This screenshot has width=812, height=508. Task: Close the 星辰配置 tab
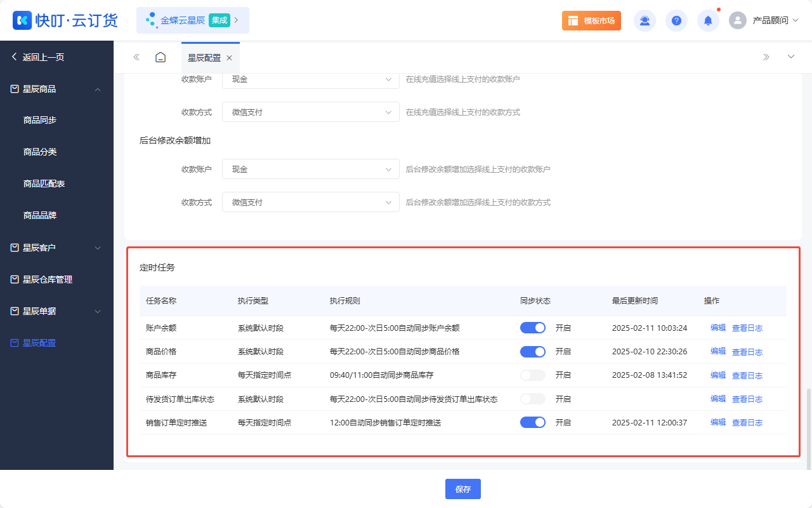click(x=229, y=58)
